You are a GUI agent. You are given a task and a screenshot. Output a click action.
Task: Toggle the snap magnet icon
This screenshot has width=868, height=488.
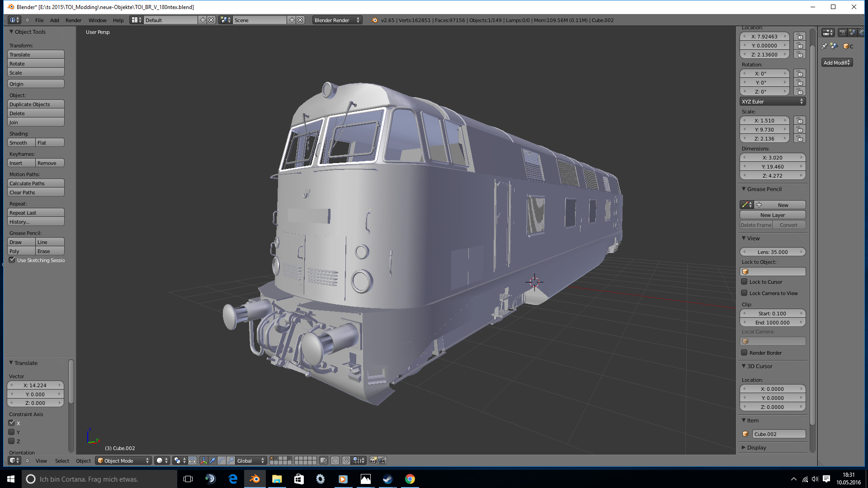click(x=346, y=460)
